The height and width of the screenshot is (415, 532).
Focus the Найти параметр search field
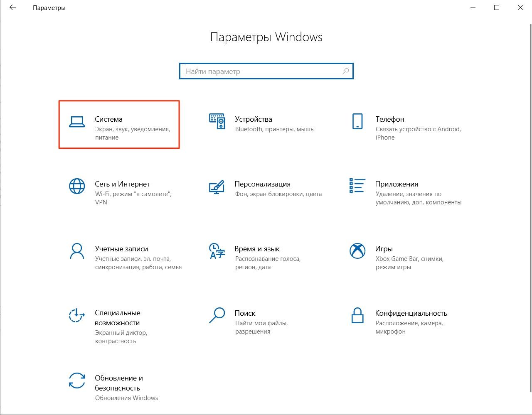266,71
